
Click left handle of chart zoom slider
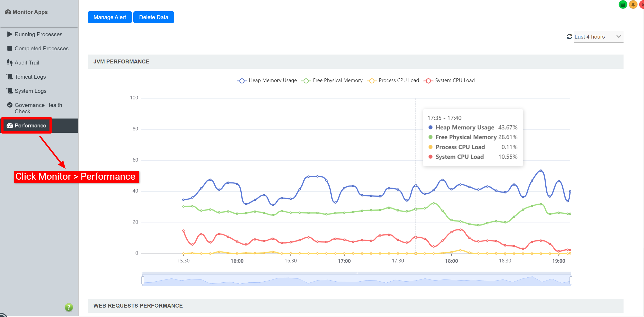tap(143, 280)
